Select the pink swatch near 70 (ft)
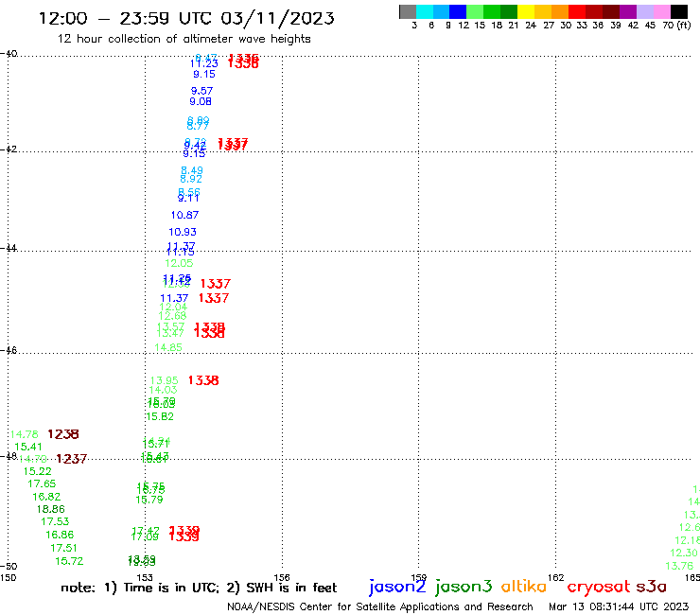The image size is (700, 615). pos(661,11)
